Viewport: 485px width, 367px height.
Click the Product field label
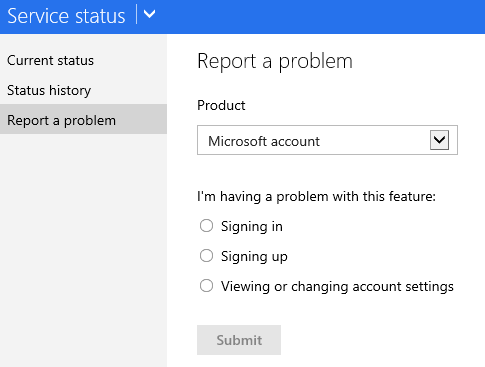pyautogui.click(x=221, y=105)
